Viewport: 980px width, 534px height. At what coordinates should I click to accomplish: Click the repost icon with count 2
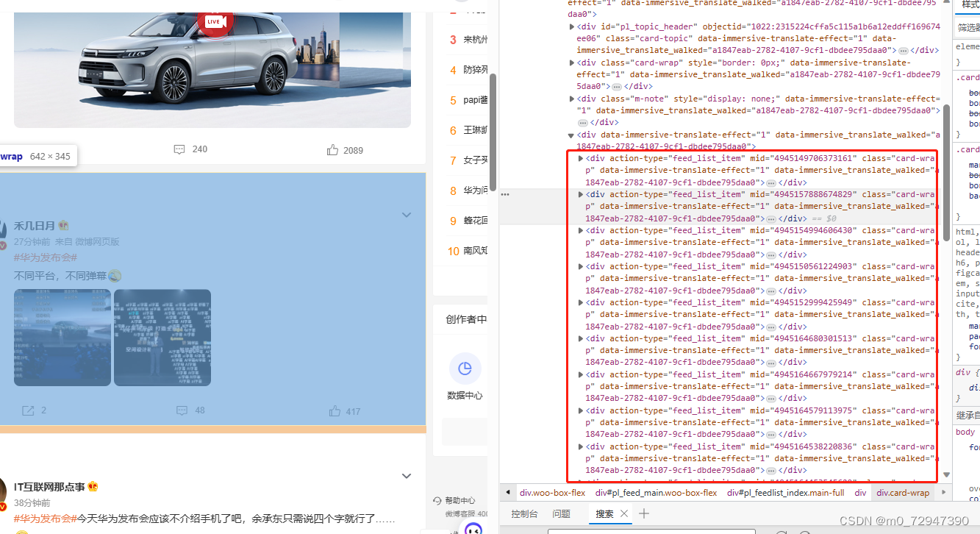coord(28,410)
